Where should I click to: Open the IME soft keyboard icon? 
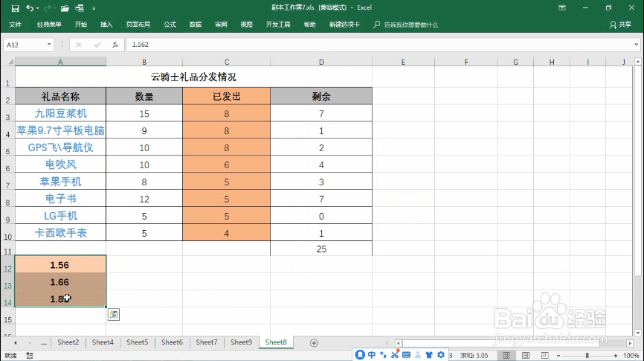tap(406, 354)
